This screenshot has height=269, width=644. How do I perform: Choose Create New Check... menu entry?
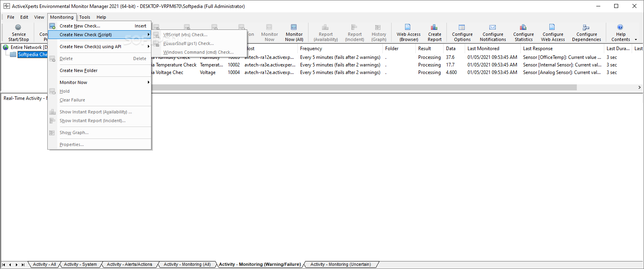click(x=99, y=26)
